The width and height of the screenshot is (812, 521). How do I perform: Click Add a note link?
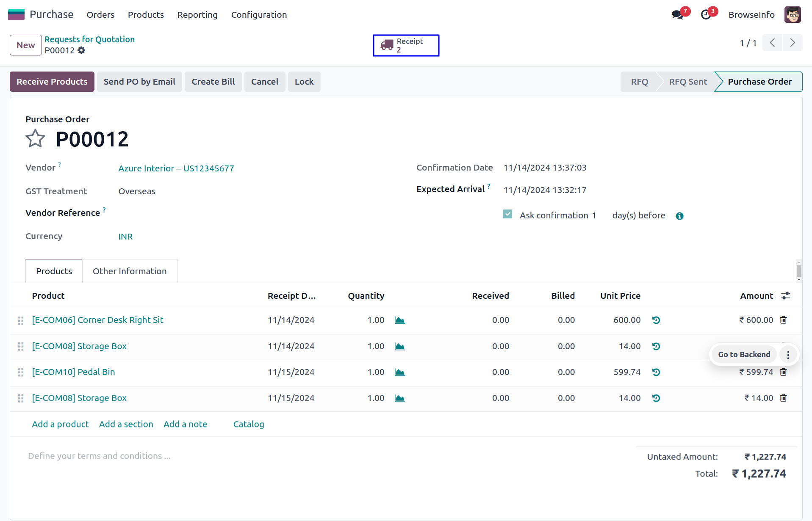(185, 424)
